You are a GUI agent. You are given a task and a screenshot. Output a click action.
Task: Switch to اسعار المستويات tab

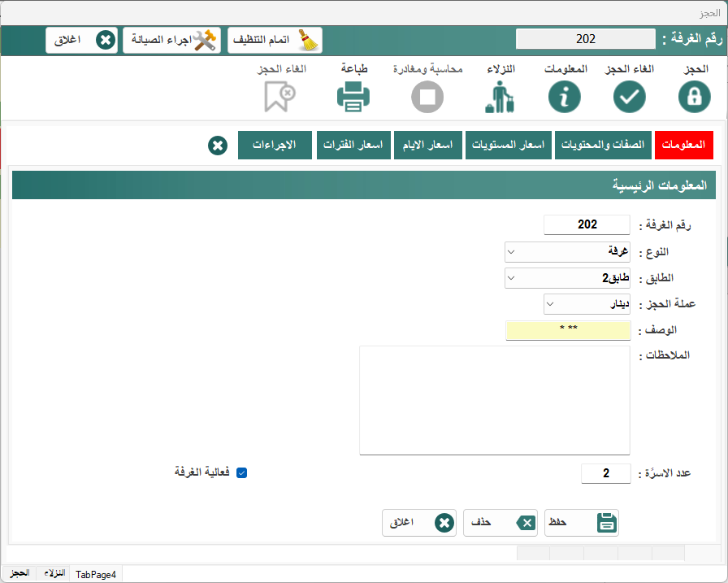(x=508, y=145)
